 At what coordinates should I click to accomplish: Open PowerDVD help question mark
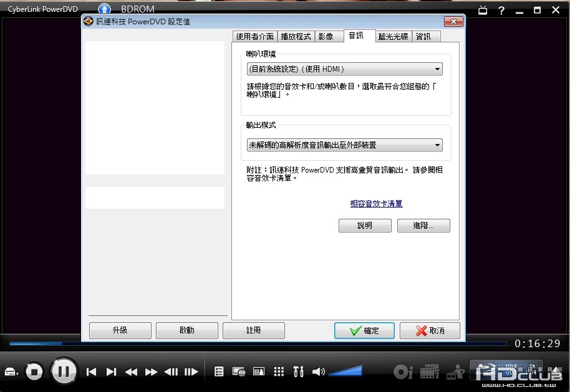tap(501, 10)
